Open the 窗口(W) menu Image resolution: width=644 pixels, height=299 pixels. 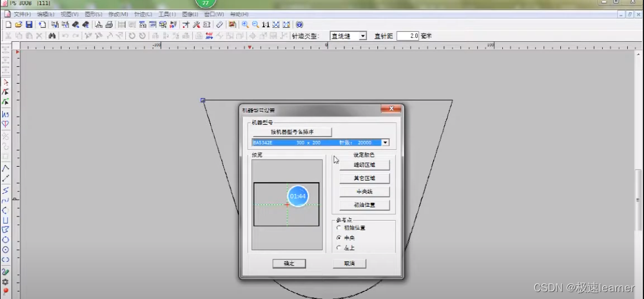[214, 15]
